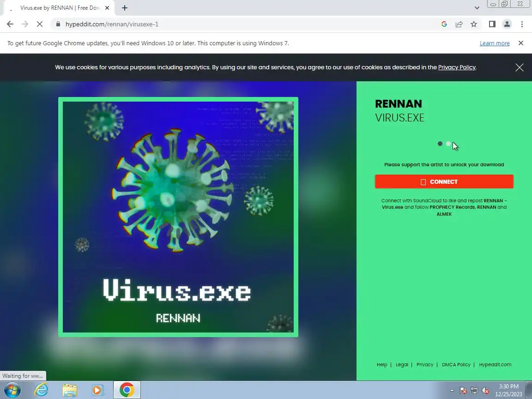Click the muted volume tray icon
This screenshot has width=532, height=399.
[x=485, y=391]
